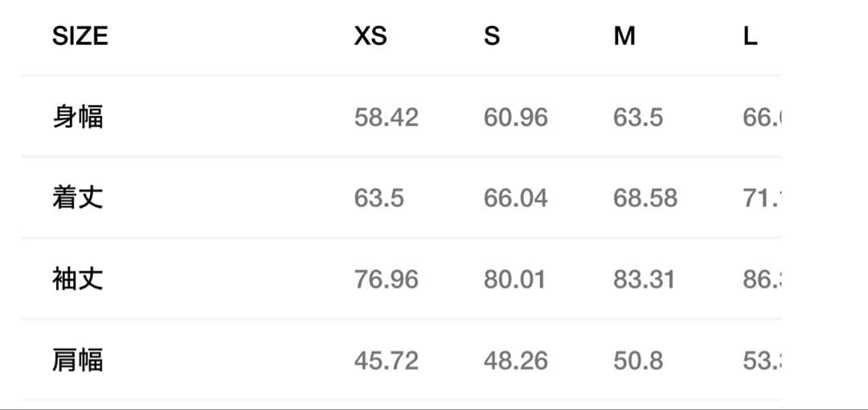Select the 83.31 value for M 袖丈
The height and width of the screenshot is (410, 868).
pyautogui.click(x=644, y=279)
